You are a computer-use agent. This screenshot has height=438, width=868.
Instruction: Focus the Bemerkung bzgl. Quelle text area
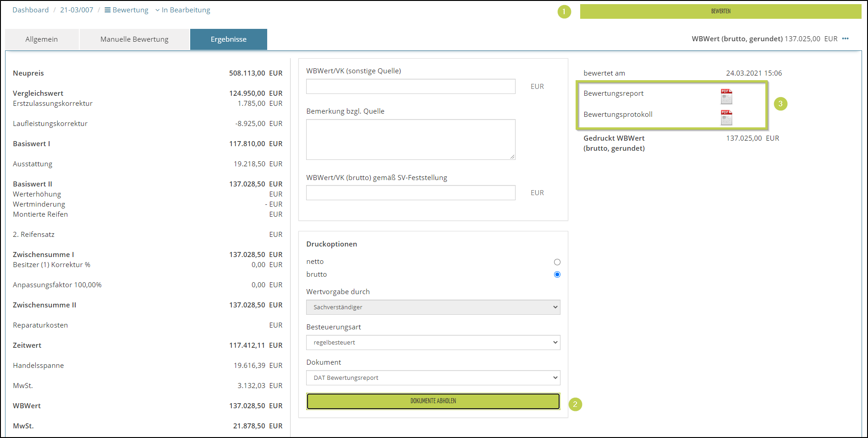[410, 139]
